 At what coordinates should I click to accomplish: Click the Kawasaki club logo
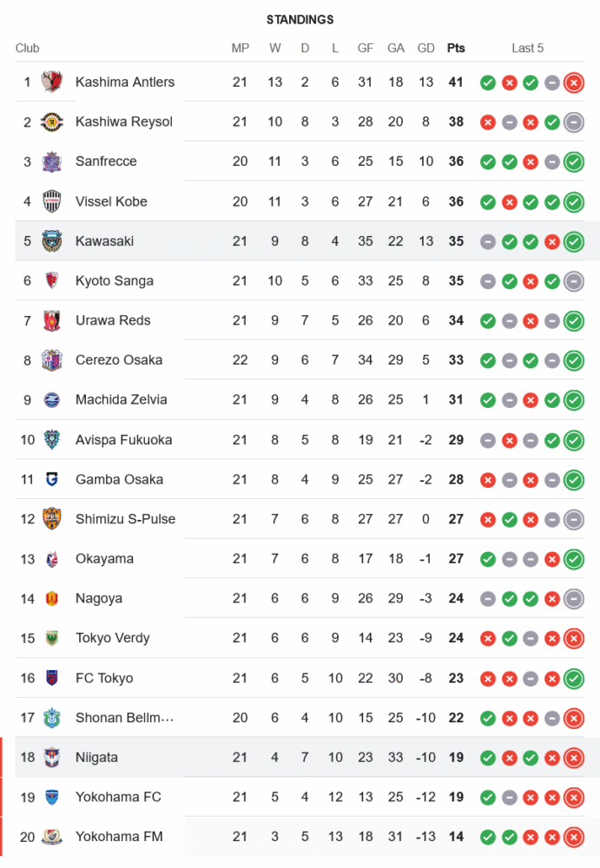click(x=52, y=241)
